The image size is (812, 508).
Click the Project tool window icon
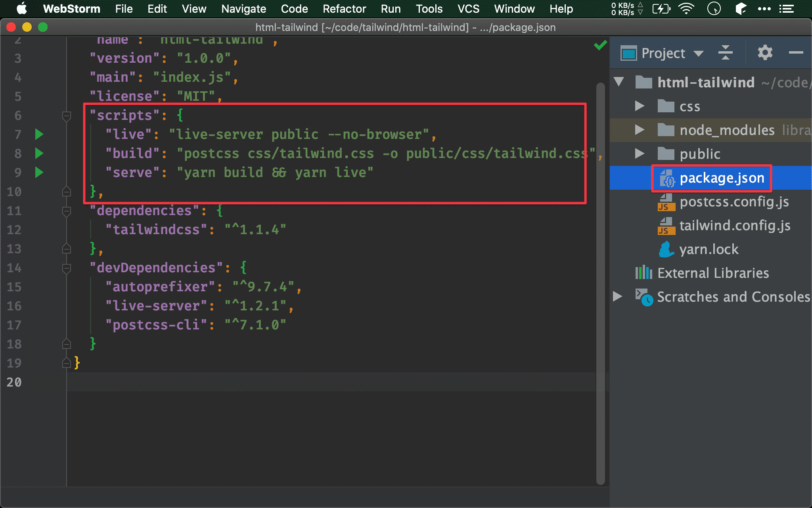tap(628, 53)
